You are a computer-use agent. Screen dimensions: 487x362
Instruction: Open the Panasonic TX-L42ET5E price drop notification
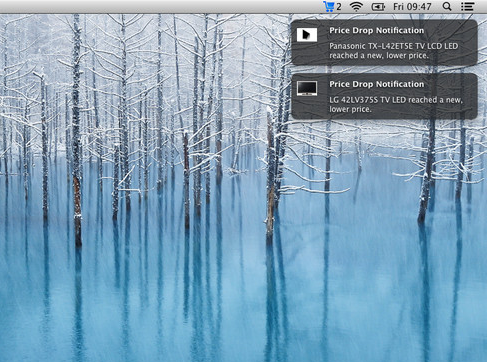pos(384,42)
